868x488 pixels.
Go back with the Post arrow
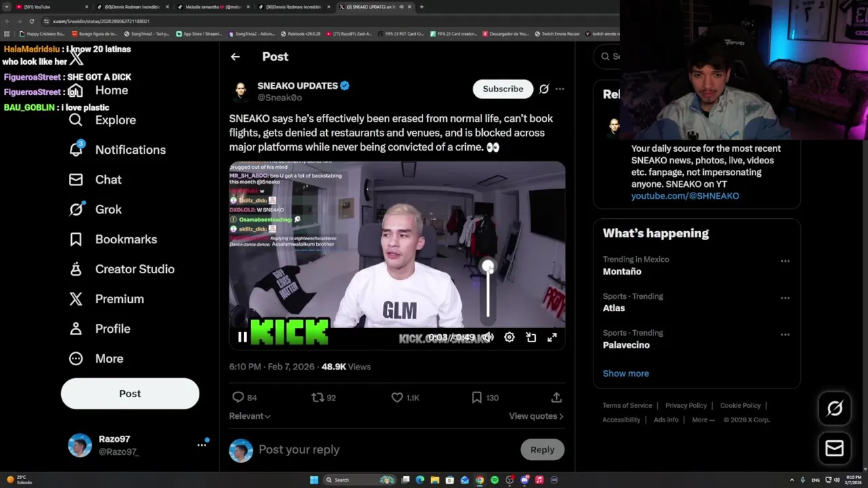tap(235, 57)
